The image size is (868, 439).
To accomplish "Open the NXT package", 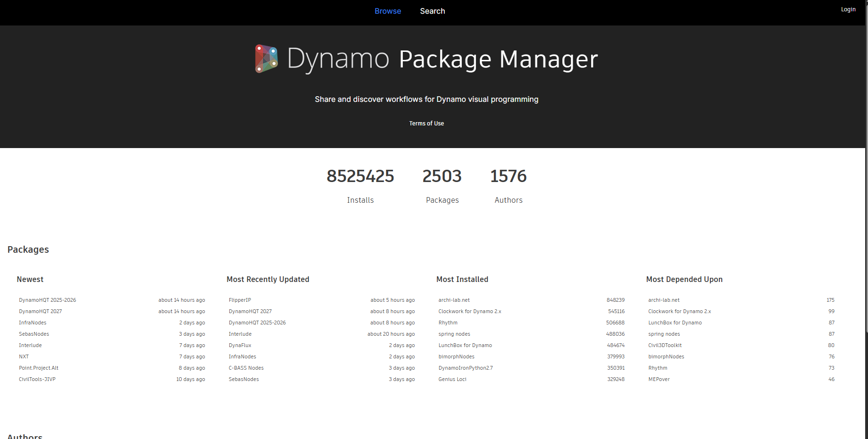I will pos(24,356).
